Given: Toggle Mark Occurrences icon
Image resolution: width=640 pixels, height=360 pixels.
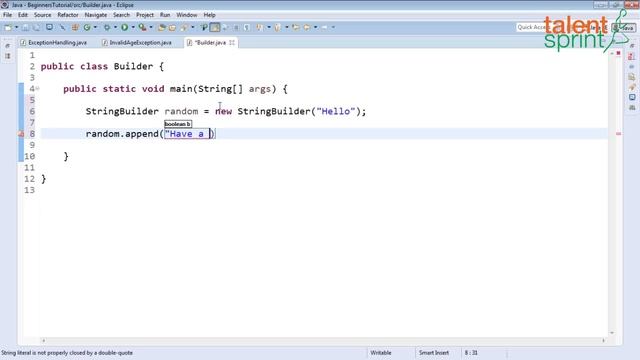Looking at the screenshot, I should 204,27.
